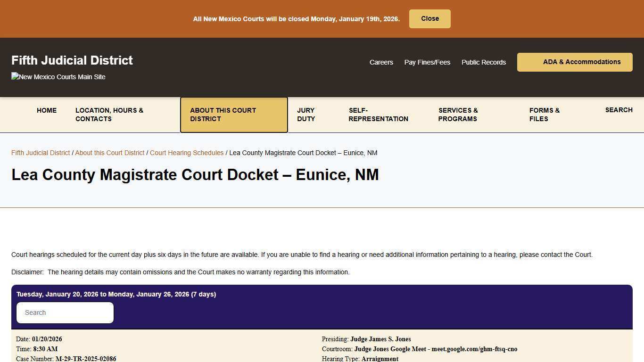Viewport: 644px width, 362px height.
Task: Open the HOME menu item
Action: point(46,110)
